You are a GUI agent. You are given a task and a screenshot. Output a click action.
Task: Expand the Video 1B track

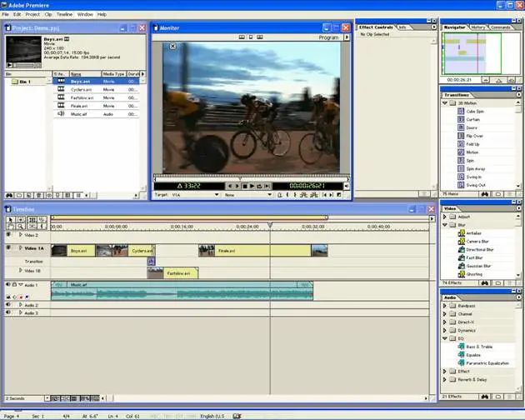point(21,270)
